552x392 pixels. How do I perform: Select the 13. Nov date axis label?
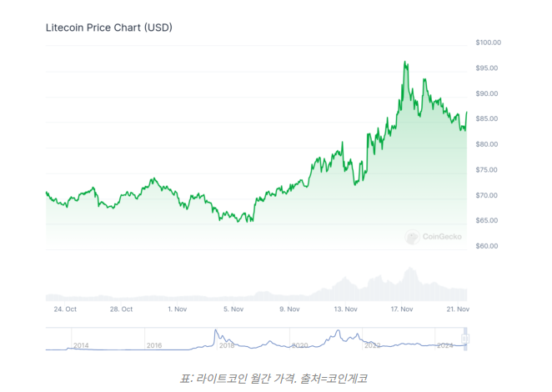(x=345, y=309)
